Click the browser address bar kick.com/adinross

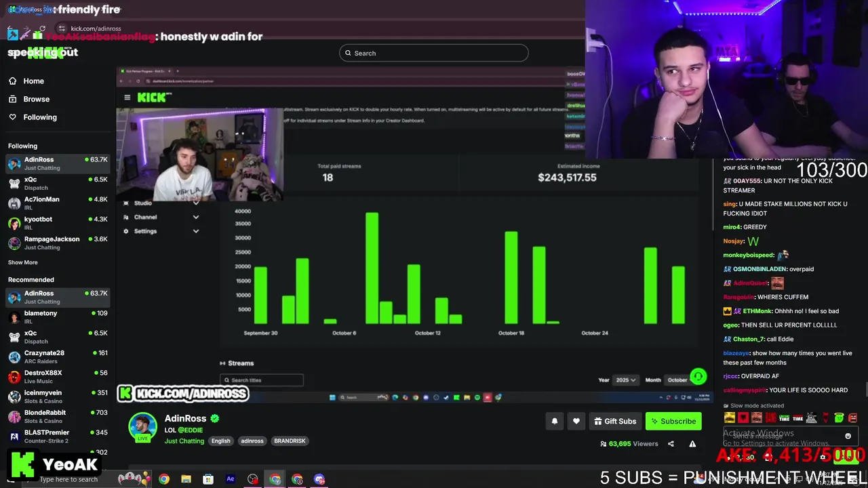96,28
